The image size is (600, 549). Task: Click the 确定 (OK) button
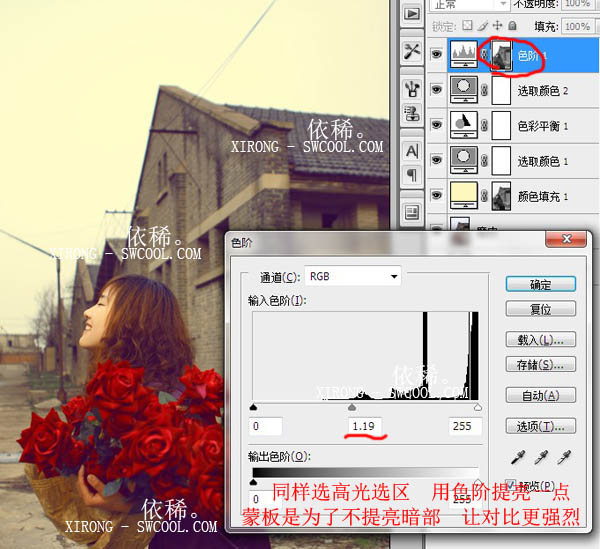pyautogui.click(x=540, y=284)
